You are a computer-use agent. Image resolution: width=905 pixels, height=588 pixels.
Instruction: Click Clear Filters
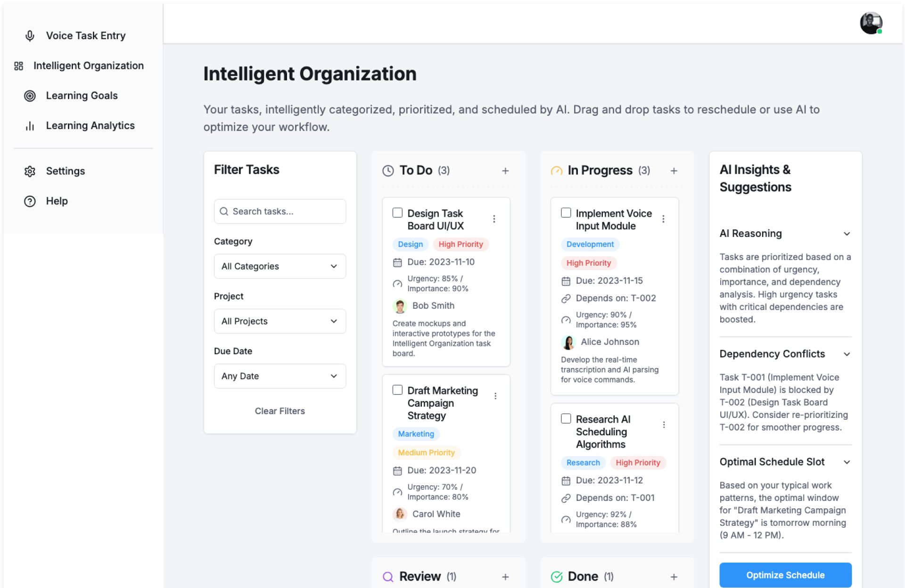280,411
